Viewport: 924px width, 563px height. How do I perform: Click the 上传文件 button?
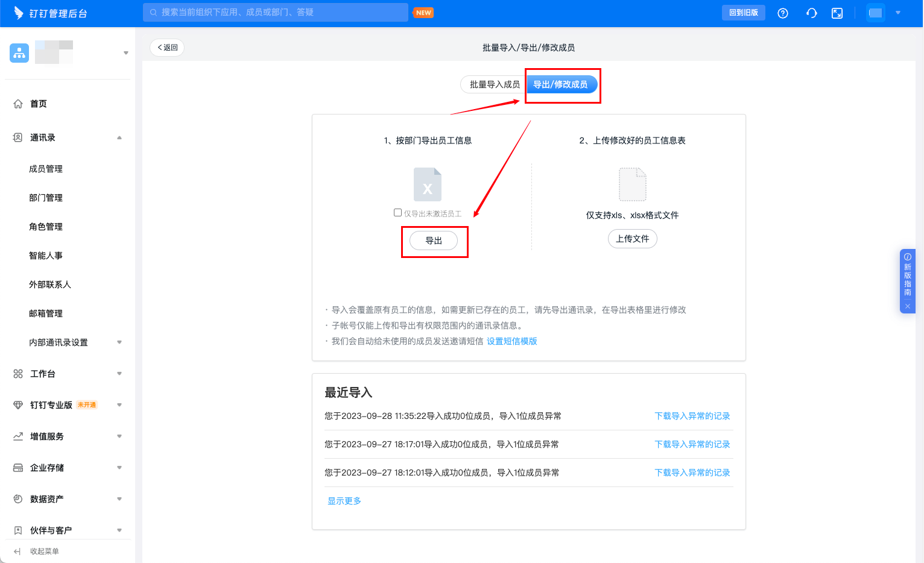[633, 239]
